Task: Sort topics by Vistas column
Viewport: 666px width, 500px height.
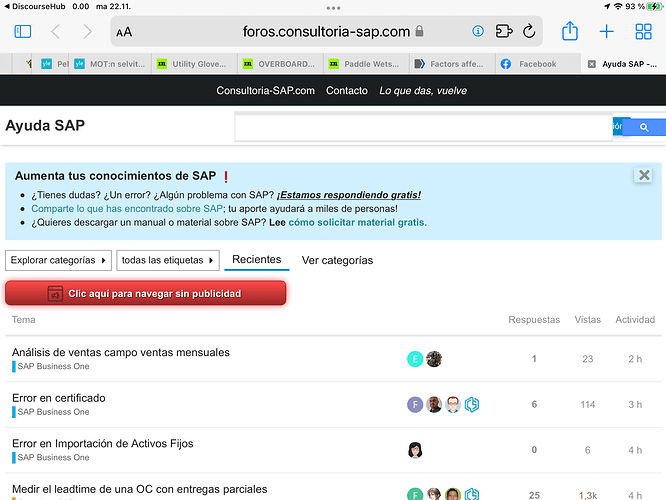Action: pos(587,319)
